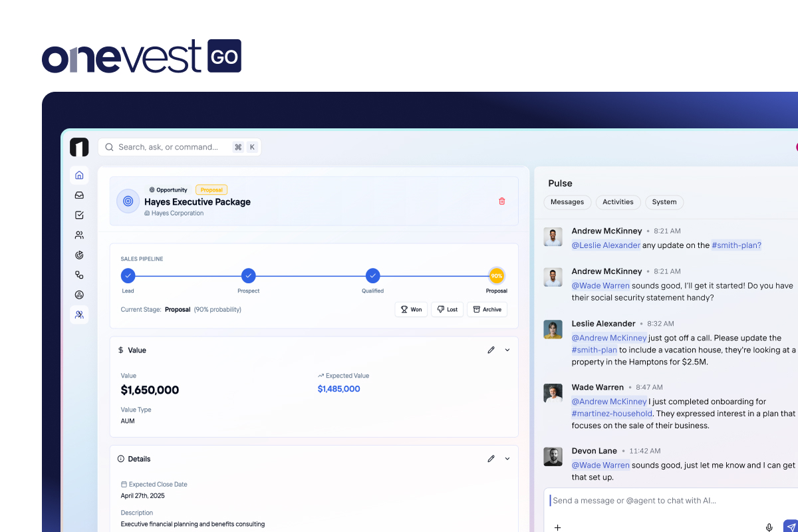
Task: Open the highlighted users sidebar icon at bottom
Action: (x=79, y=315)
